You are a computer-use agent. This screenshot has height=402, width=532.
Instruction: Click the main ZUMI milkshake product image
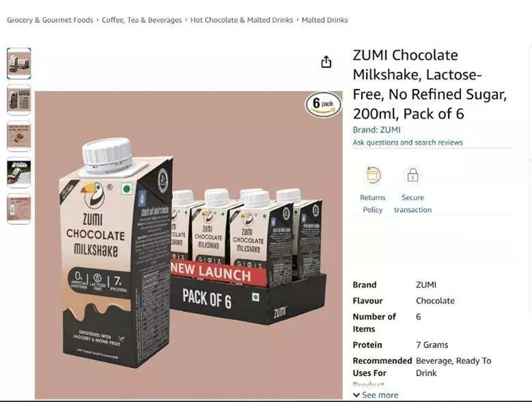[x=188, y=245]
